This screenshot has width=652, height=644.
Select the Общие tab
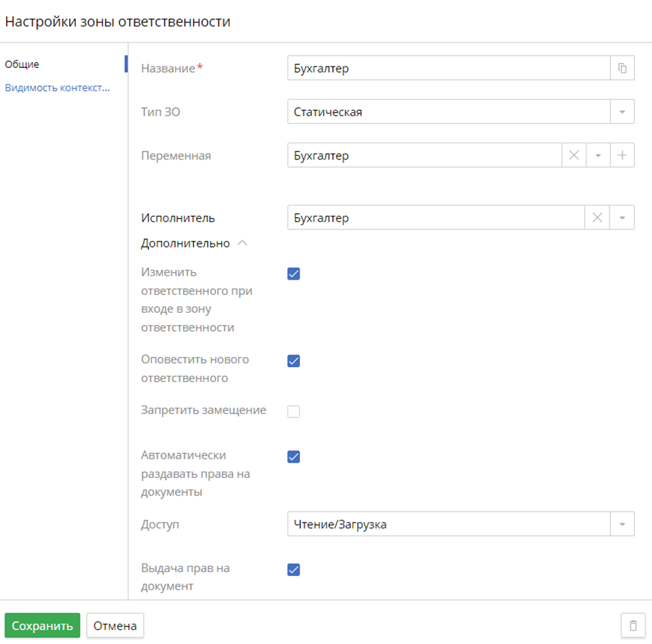coord(22,64)
